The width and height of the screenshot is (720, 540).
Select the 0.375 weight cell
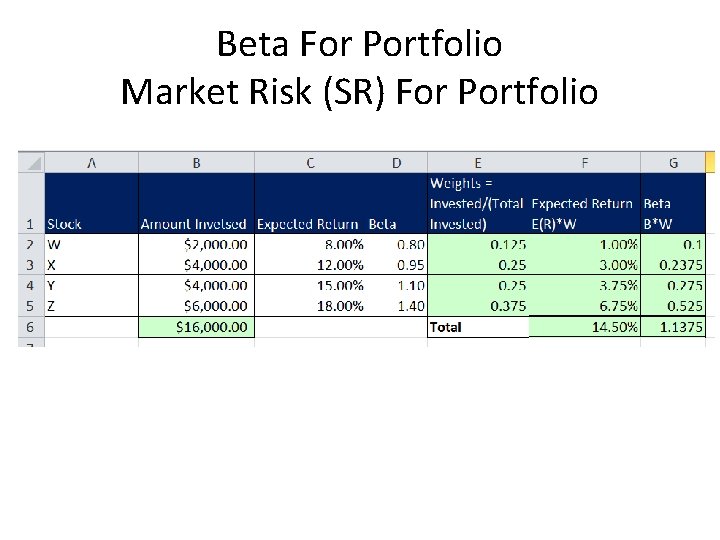(x=477, y=306)
